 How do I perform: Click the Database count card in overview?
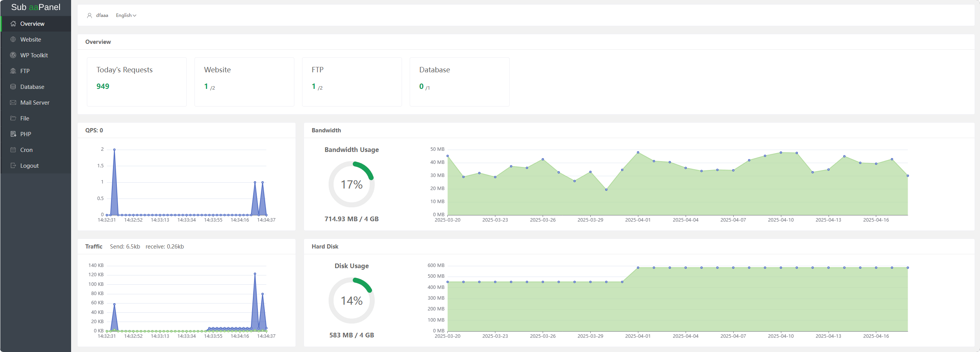click(459, 82)
